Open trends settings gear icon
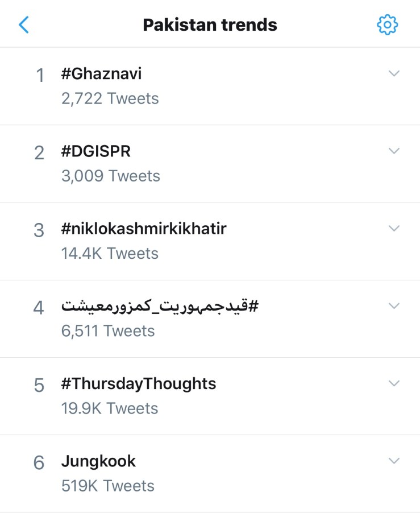Screen dimensions: 420x517 [x=388, y=24]
